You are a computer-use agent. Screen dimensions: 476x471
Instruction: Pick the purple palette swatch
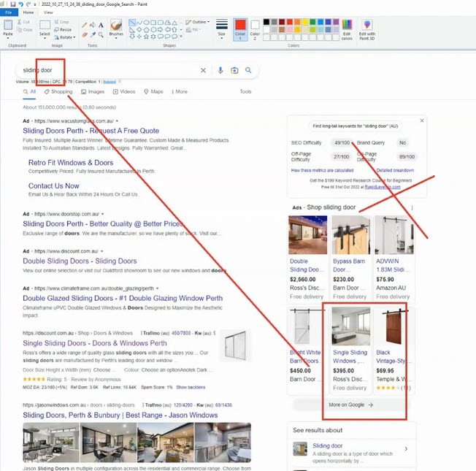pyautogui.click(x=336, y=22)
